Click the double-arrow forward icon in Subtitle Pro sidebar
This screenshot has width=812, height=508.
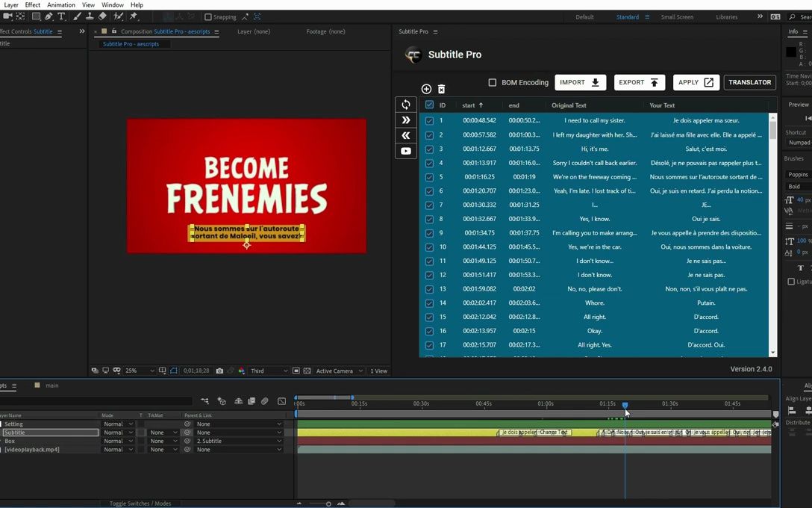coord(405,120)
